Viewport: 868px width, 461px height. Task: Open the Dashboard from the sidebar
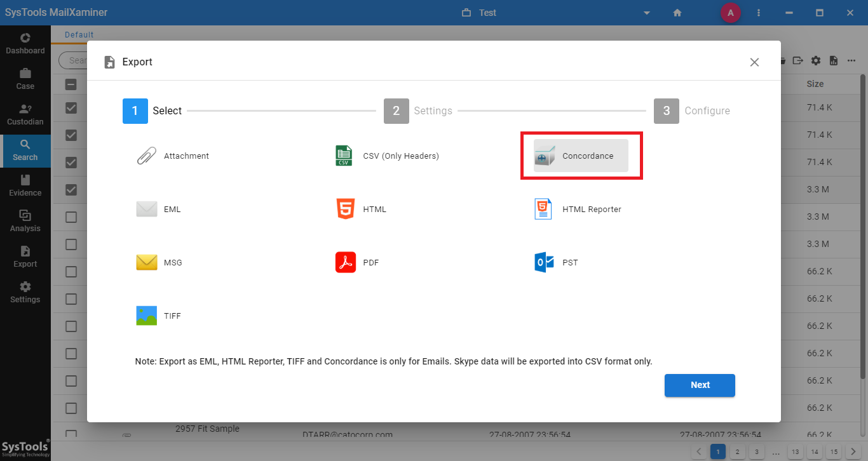pyautogui.click(x=25, y=43)
